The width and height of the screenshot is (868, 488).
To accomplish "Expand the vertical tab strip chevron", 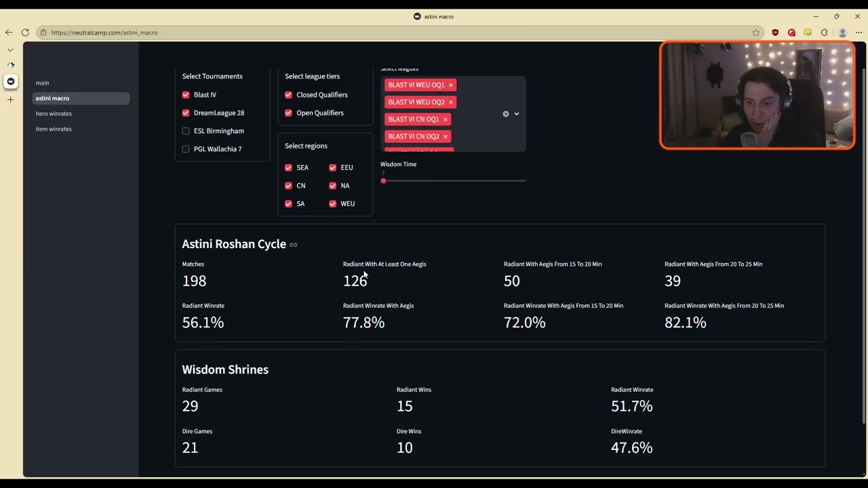I will (x=10, y=49).
